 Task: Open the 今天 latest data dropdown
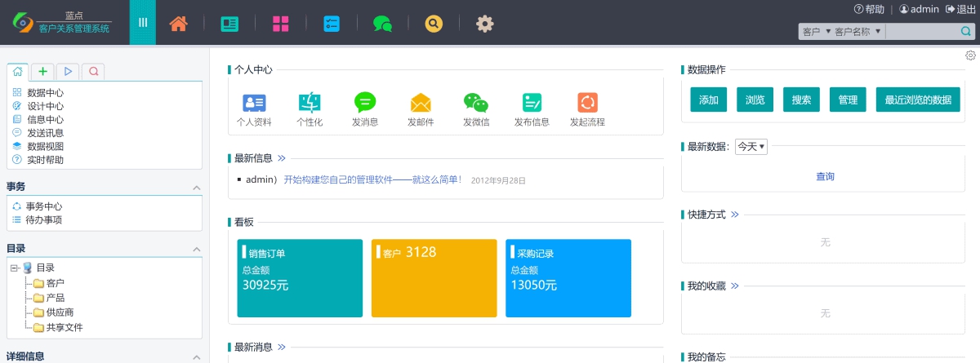pyautogui.click(x=751, y=147)
